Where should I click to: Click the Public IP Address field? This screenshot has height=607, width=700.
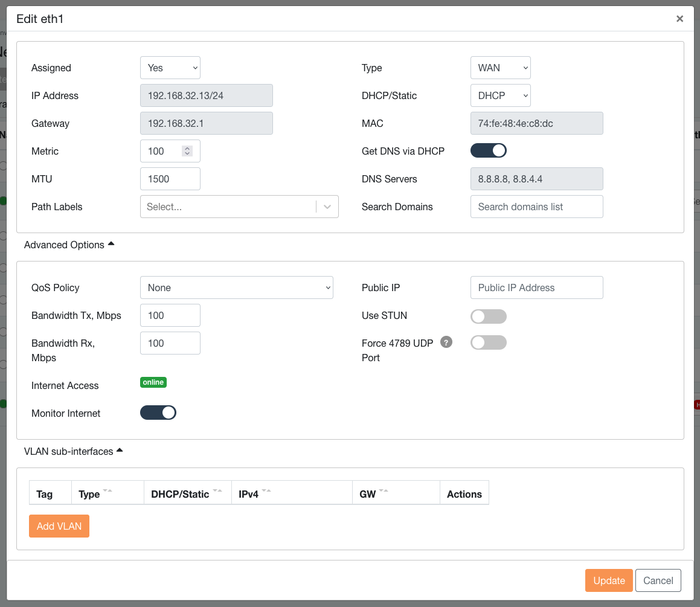click(x=536, y=288)
